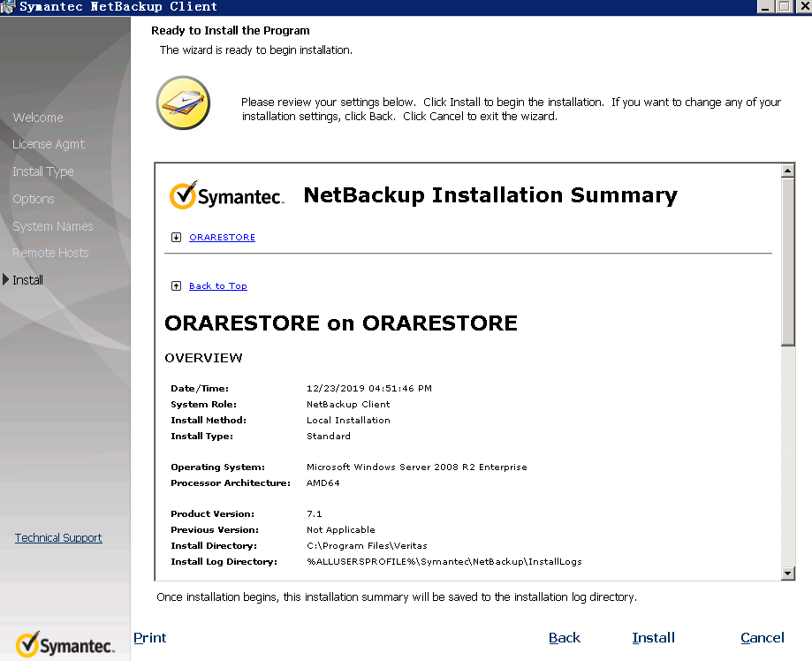Click the date value 12/23/2019 04:51:46 PM
The width and height of the screenshot is (812, 661).
[x=369, y=389]
